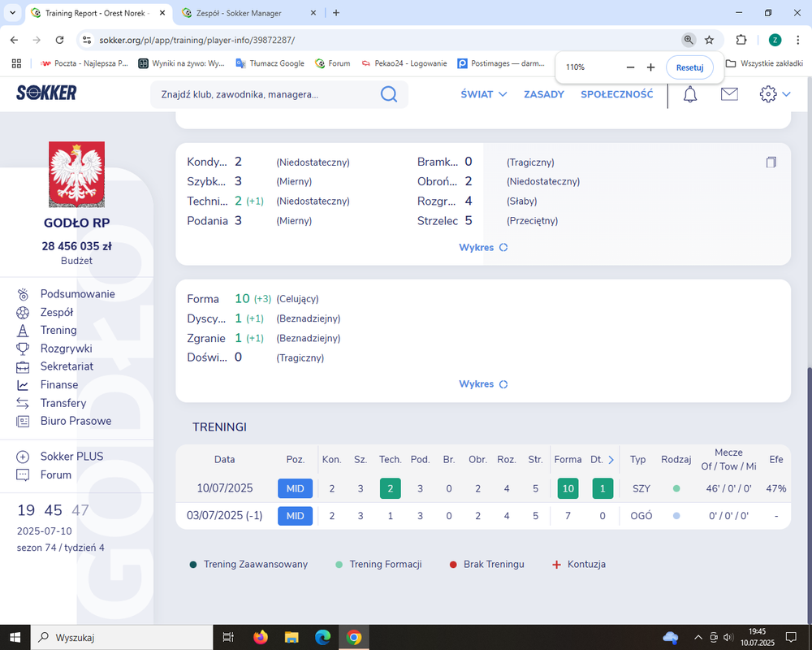Image resolution: width=812 pixels, height=650 pixels.
Task: Open the Wykres link under skills
Action: [482, 247]
